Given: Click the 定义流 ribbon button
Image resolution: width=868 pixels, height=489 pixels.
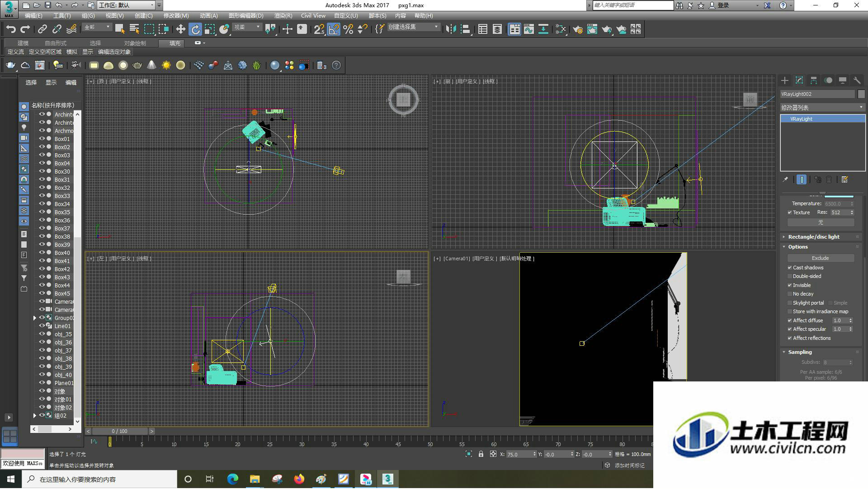Looking at the screenshot, I should click(x=16, y=52).
